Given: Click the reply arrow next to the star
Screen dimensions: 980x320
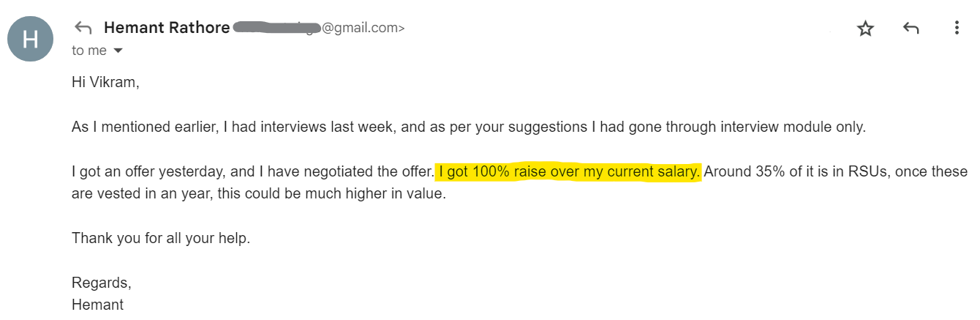Looking at the screenshot, I should (911, 29).
